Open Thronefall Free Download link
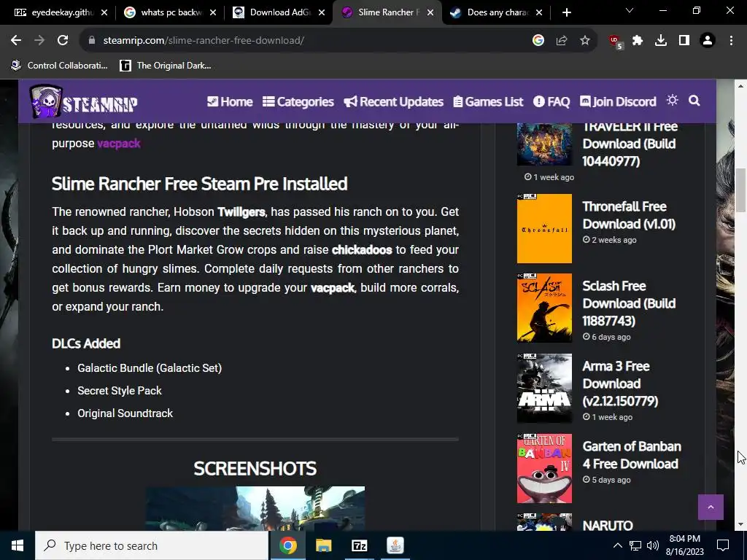The height and width of the screenshot is (560, 747). pyautogui.click(x=629, y=215)
